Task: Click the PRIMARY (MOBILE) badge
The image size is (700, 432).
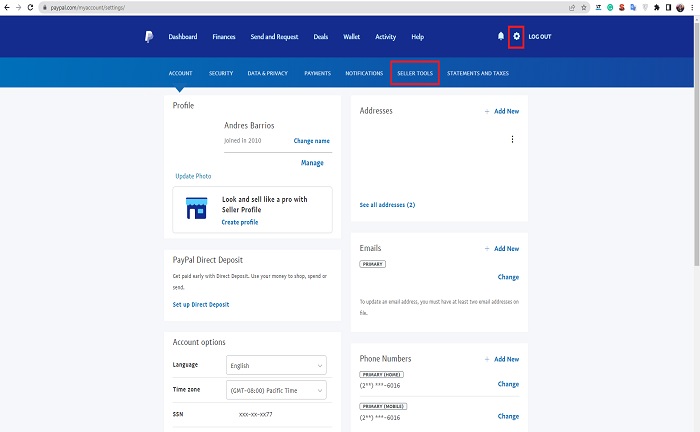Action: point(383,407)
